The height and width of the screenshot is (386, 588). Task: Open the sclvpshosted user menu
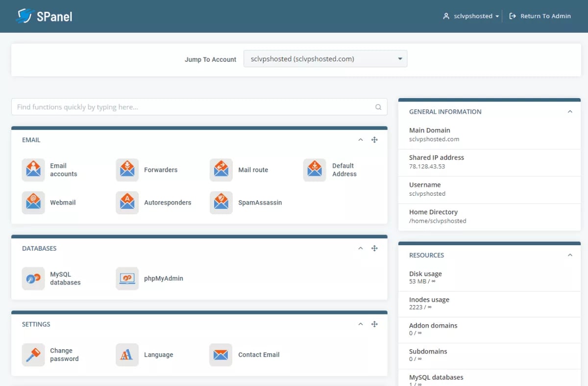coord(470,16)
